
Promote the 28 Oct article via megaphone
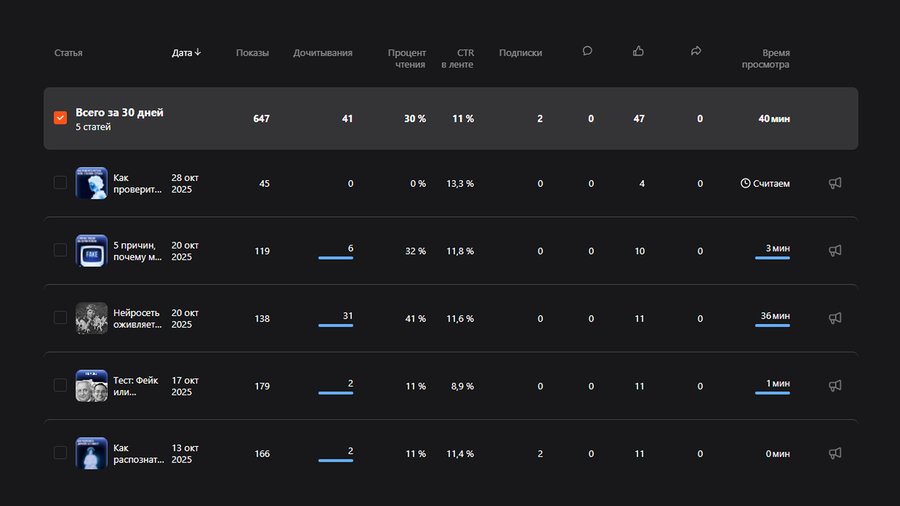pos(835,183)
